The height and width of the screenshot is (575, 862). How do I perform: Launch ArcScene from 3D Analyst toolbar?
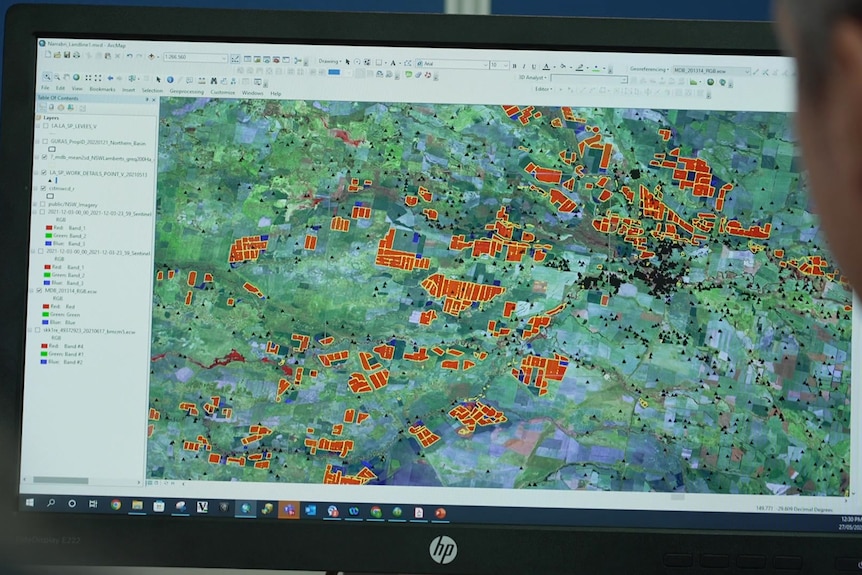[x=711, y=82]
